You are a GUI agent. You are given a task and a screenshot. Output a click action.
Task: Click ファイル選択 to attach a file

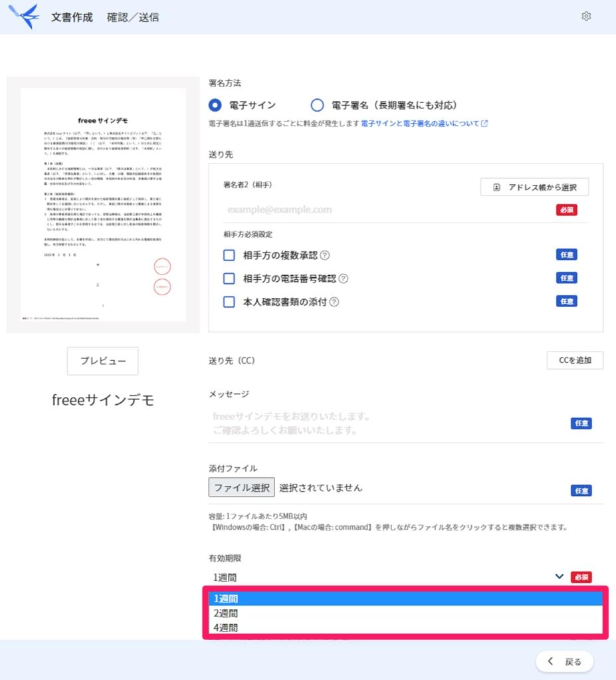tap(241, 487)
